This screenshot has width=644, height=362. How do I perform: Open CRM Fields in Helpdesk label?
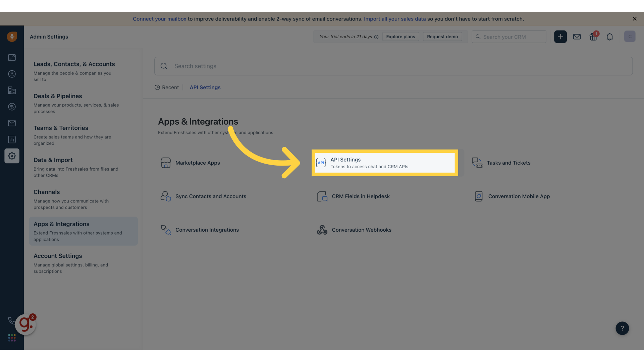click(x=361, y=196)
